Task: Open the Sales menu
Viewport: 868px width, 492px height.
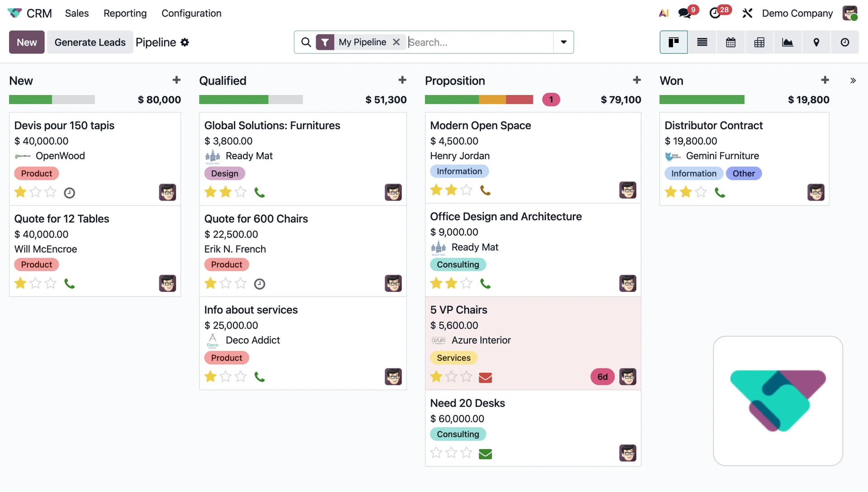Action: [77, 13]
